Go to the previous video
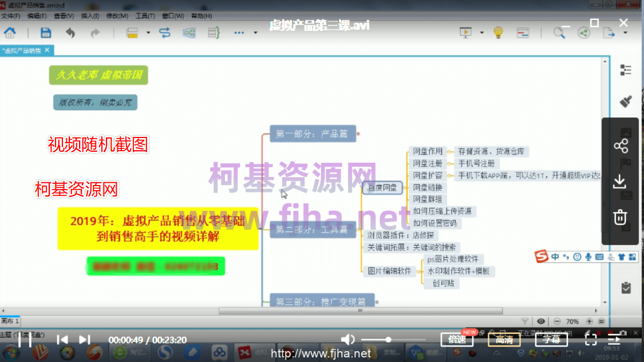The height and width of the screenshot is (362, 644). [x=62, y=340]
